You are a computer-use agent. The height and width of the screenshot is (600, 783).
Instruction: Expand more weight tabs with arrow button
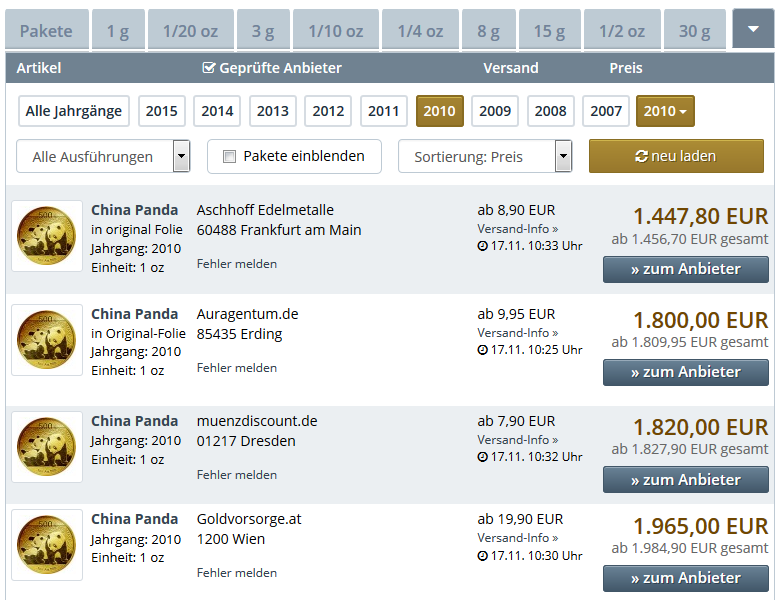point(753,29)
